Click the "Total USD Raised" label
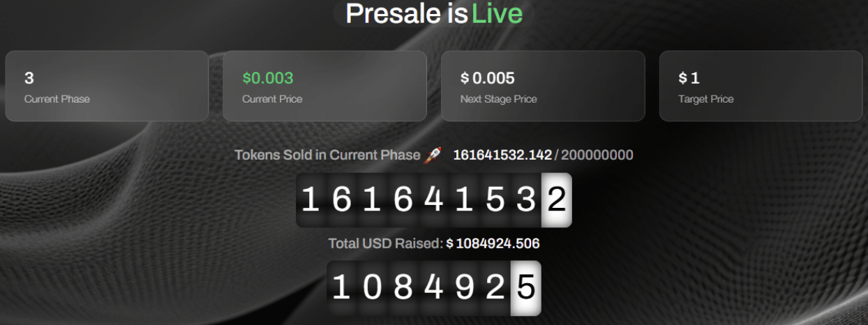Viewport: 868px width, 325px height. coord(385,243)
